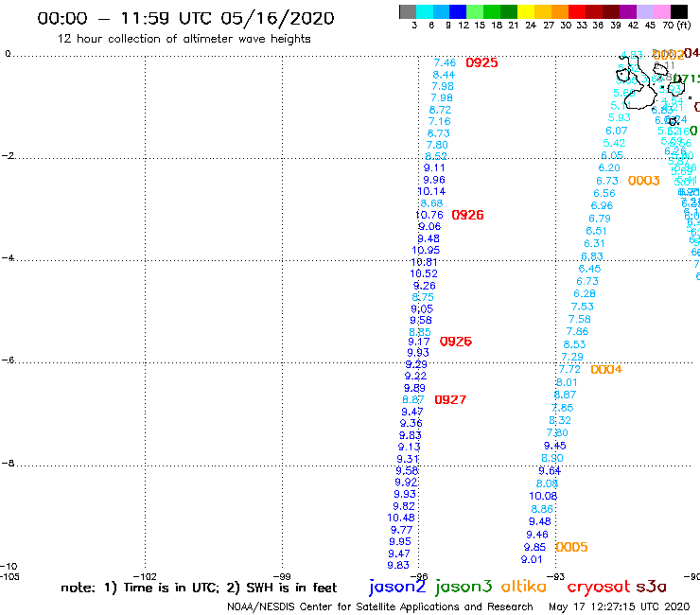Click the black swatch at the scale's end
Image resolution: width=700 pixels, height=615 pixels.
coord(678,12)
